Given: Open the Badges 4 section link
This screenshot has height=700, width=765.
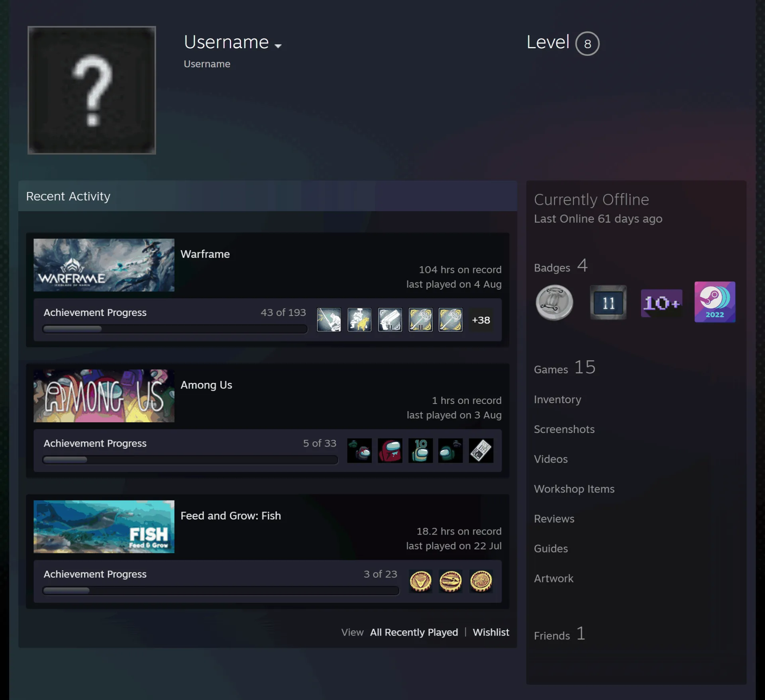Looking at the screenshot, I should click(x=561, y=266).
